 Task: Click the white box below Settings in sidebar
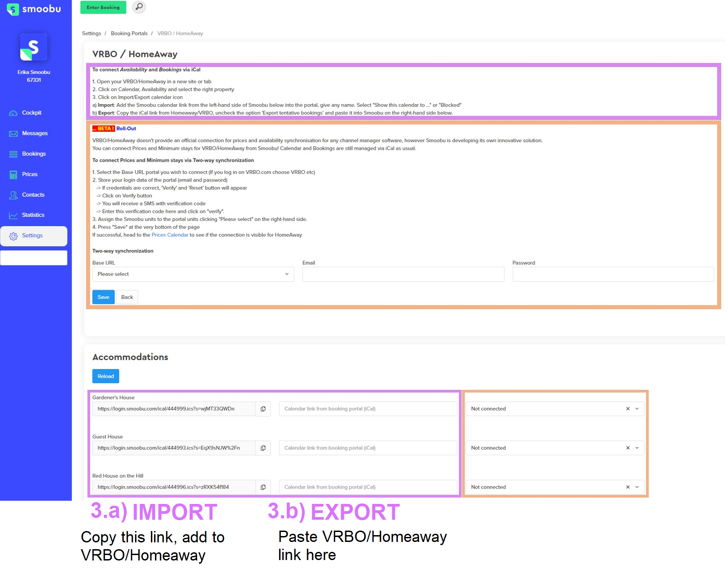[34, 258]
